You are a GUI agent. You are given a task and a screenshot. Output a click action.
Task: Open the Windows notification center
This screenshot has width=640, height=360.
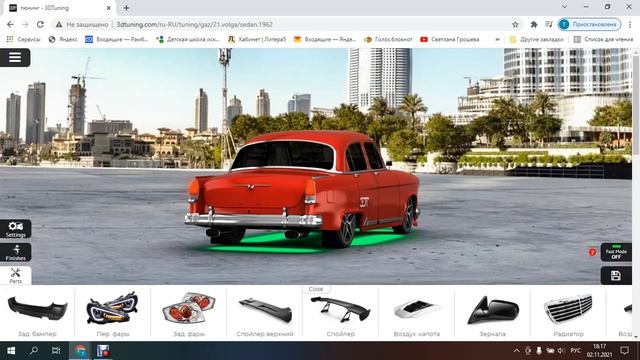coord(624,351)
